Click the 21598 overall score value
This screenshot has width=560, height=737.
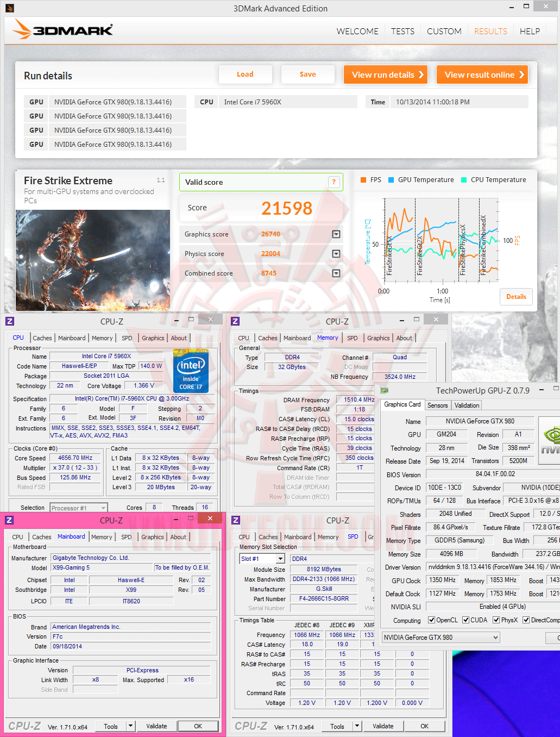click(x=287, y=208)
